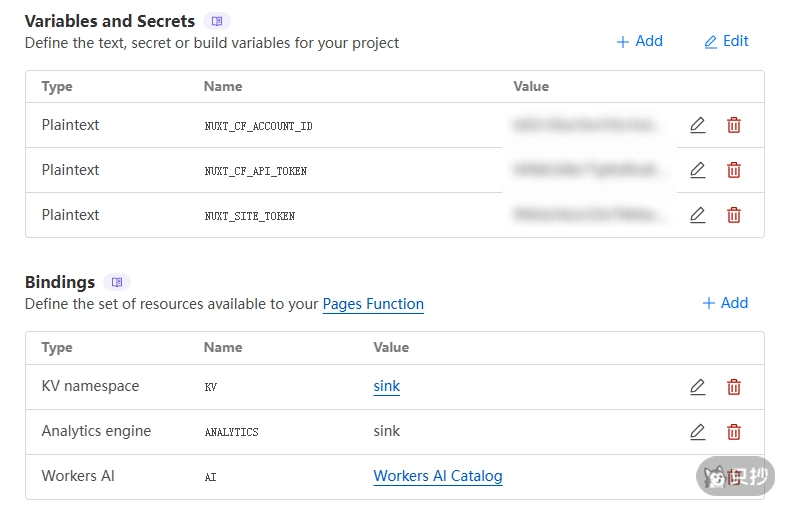Image resolution: width=790 pixels, height=511 pixels.
Task: Open the Bindings documentation icon
Action: coord(117,282)
